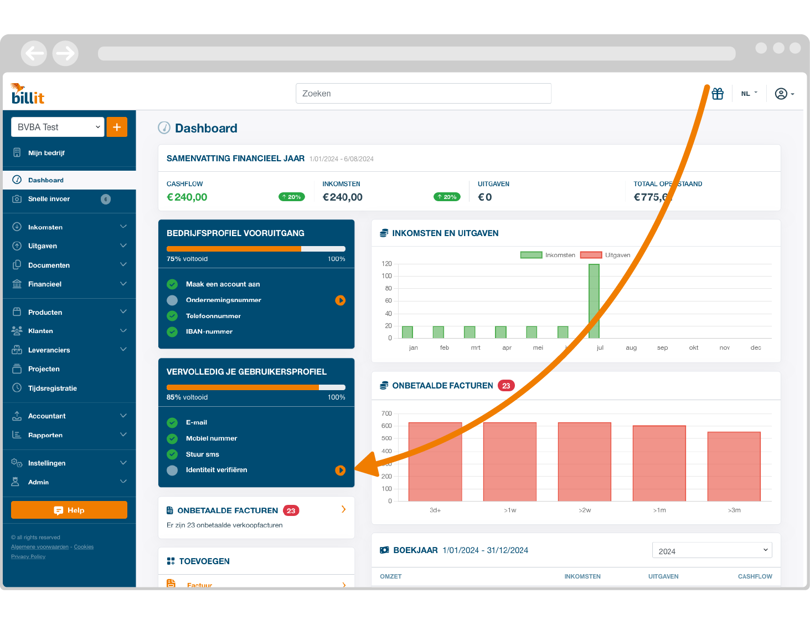Click the orange Help button
Screen dimensions: 810x633
(x=68, y=510)
